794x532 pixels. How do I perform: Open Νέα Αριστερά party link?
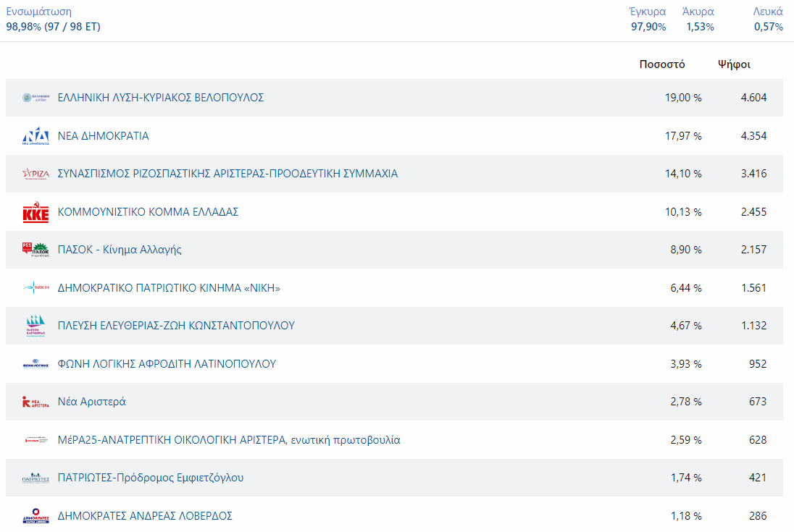pos(92,402)
